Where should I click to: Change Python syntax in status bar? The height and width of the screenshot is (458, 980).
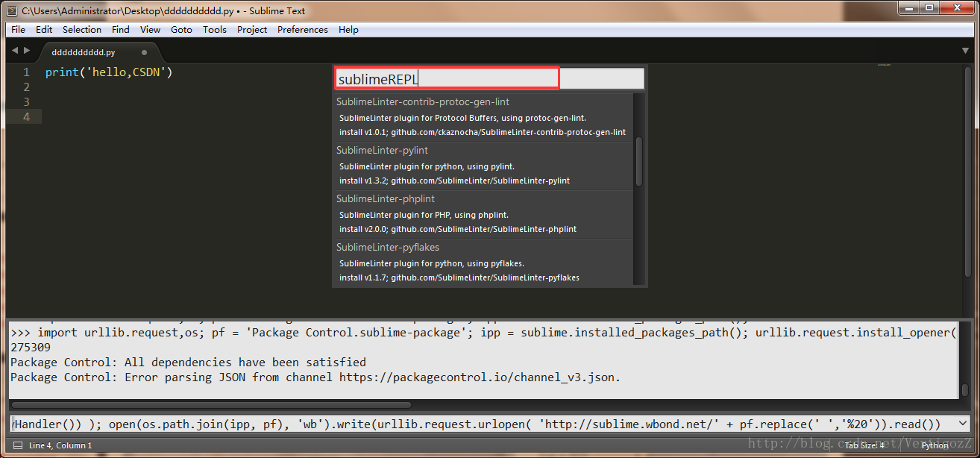[x=935, y=445]
